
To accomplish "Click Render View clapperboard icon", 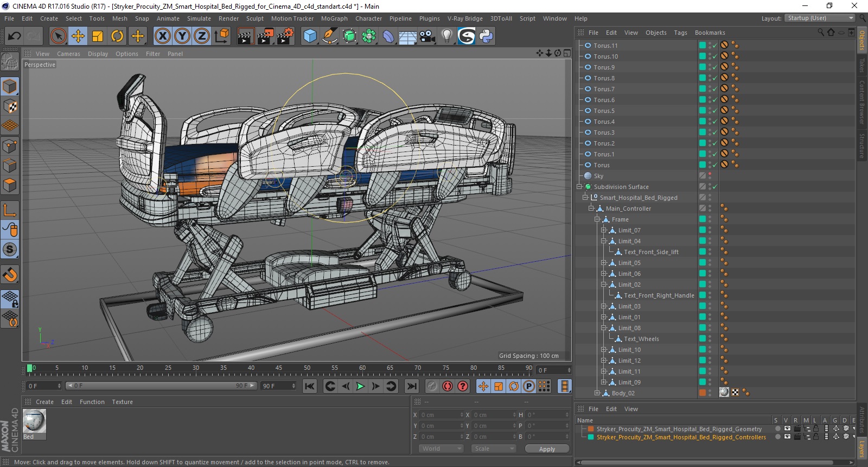I will pos(245,36).
